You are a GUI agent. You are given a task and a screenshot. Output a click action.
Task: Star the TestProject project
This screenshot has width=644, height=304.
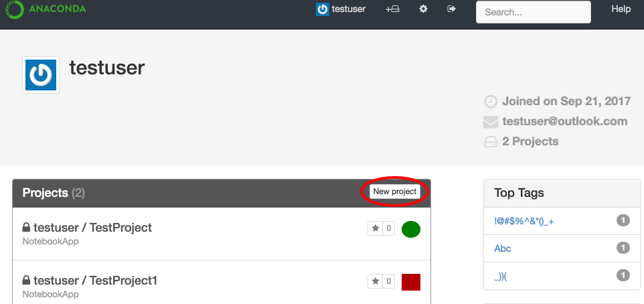[x=375, y=228]
